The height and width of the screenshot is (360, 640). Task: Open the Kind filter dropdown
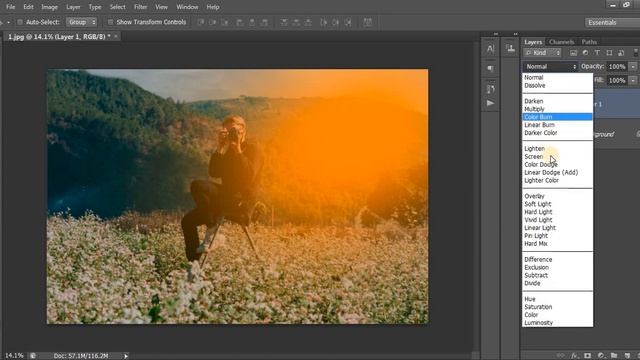tap(542, 53)
